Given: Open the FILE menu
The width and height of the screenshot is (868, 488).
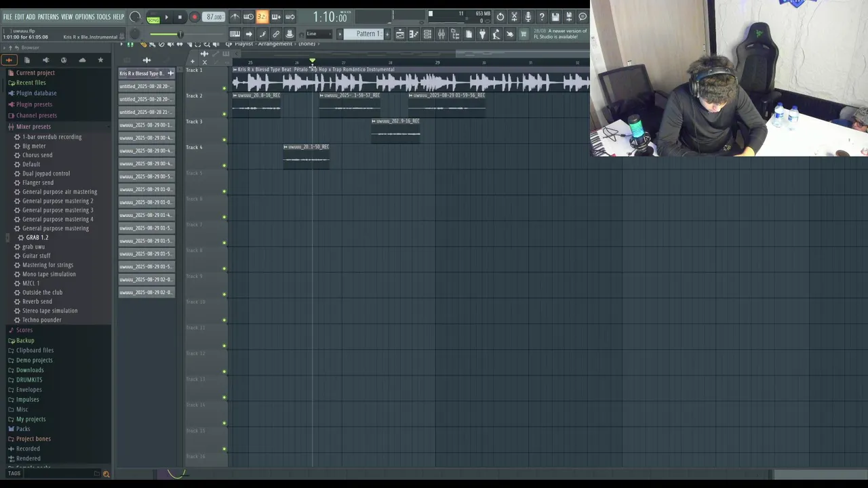Looking at the screenshot, I should tap(7, 17).
